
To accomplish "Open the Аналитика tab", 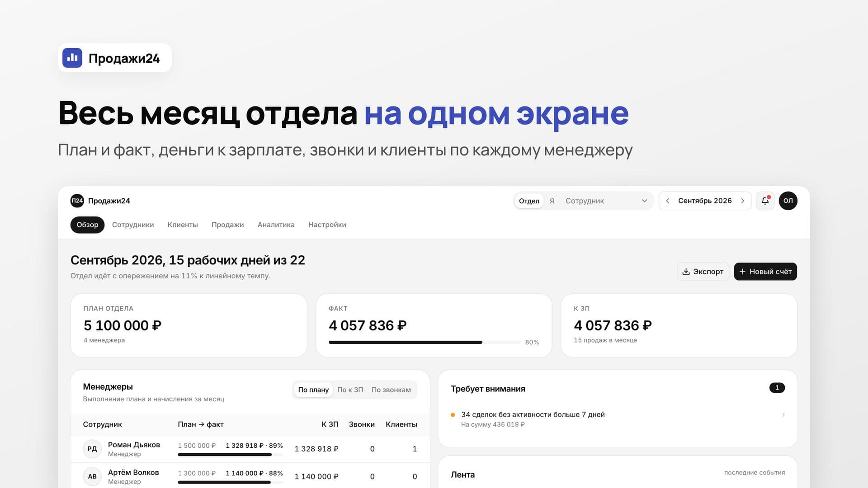I will tap(276, 225).
